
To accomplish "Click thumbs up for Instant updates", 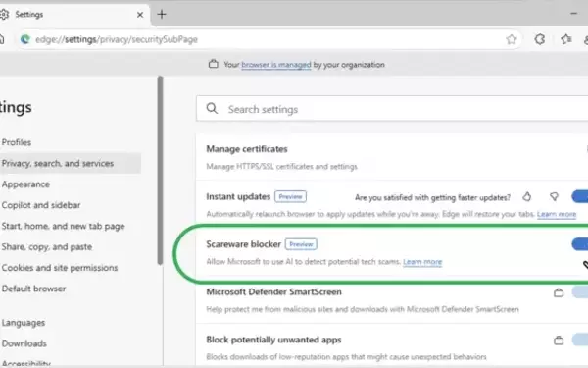I will tap(527, 197).
